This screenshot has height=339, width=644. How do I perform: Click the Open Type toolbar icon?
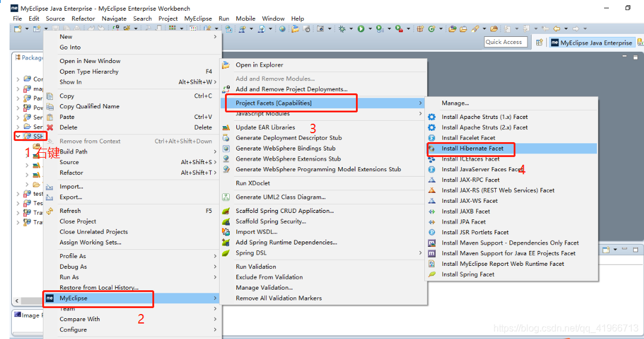click(452, 29)
